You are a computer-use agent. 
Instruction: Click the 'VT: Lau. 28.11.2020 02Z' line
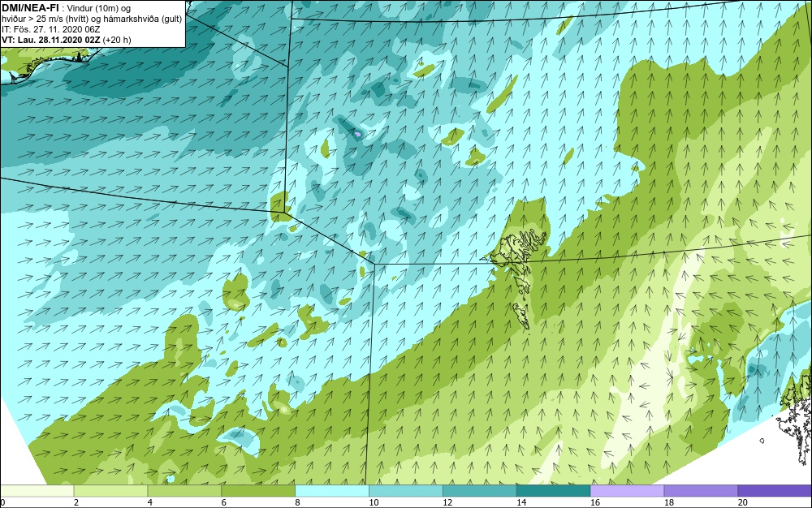(x=51, y=40)
